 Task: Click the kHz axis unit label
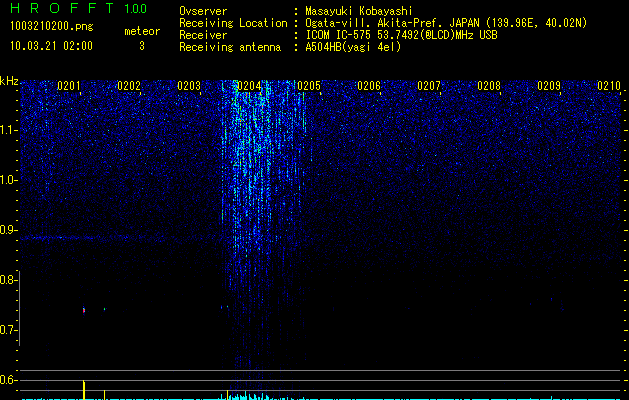tap(9, 81)
